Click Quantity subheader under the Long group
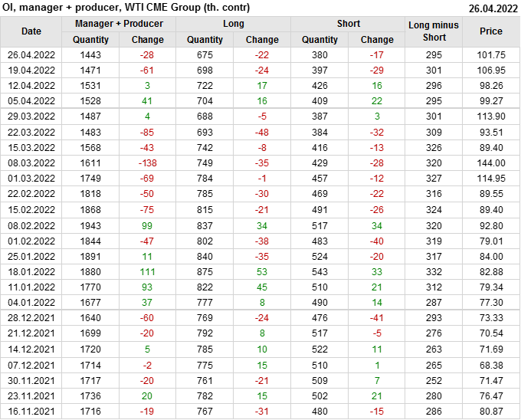The width and height of the screenshot is (521, 420). [x=205, y=40]
